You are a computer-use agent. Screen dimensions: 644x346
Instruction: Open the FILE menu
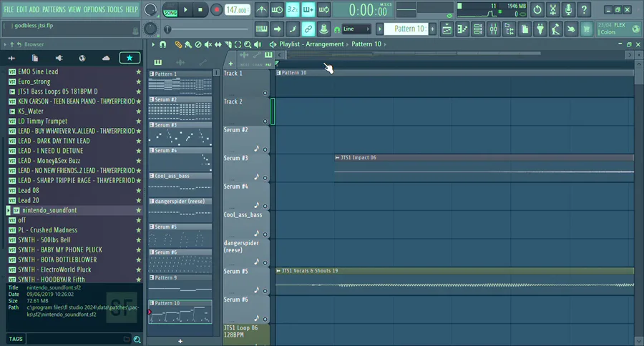[x=9, y=9]
